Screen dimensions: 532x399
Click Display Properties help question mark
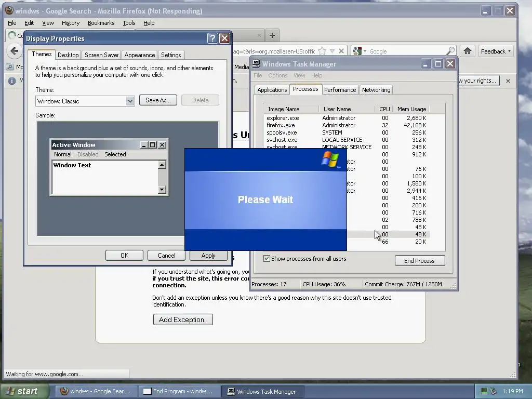pyautogui.click(x=212, y=38)
